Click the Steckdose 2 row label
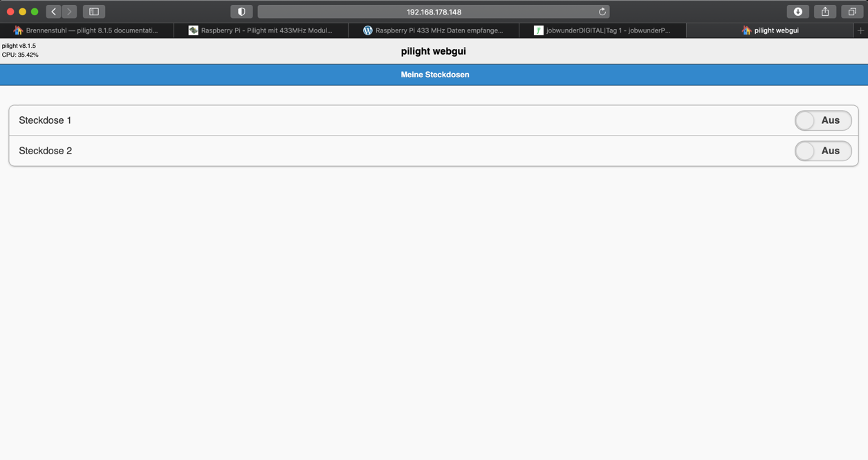Viewport: 868px width, 460px height. click(45, 151)
